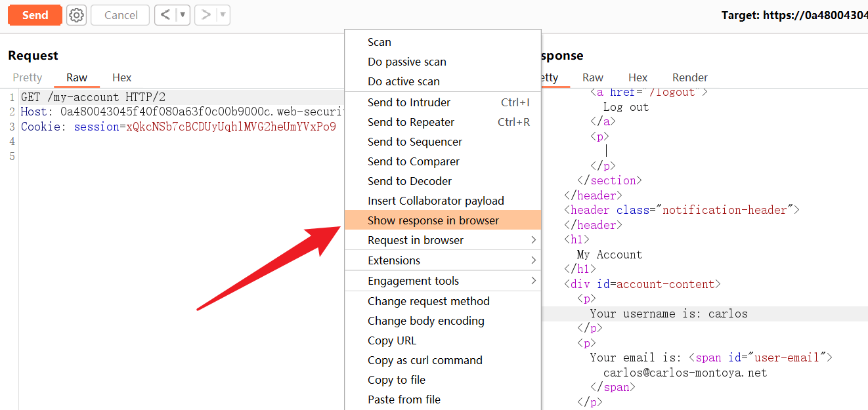
Task: Select Do active scan from menu
Action: 404,81
